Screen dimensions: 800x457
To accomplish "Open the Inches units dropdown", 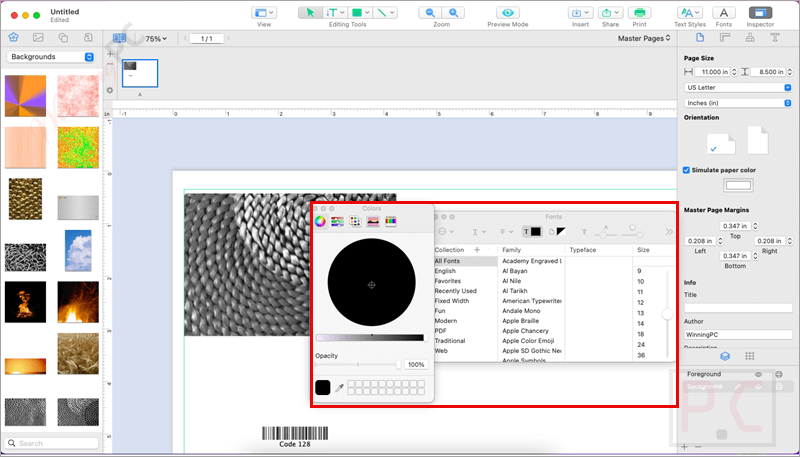I will click(737, 103).
